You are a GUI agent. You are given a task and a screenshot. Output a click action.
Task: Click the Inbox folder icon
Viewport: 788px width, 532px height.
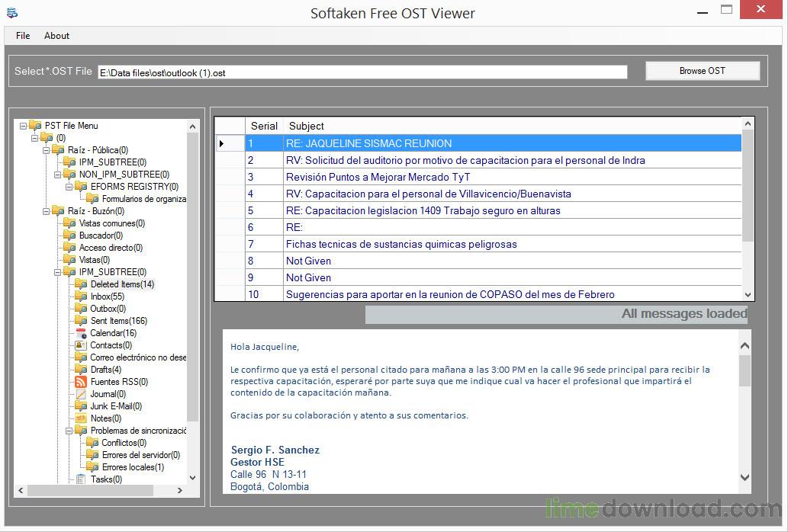point(81,296)
